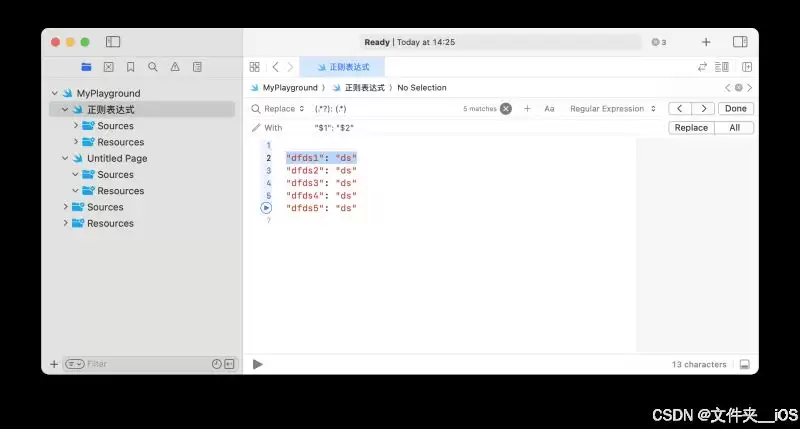Open the Project navigator folder icon
Screen dimensions: 800x429
(86, 67)
